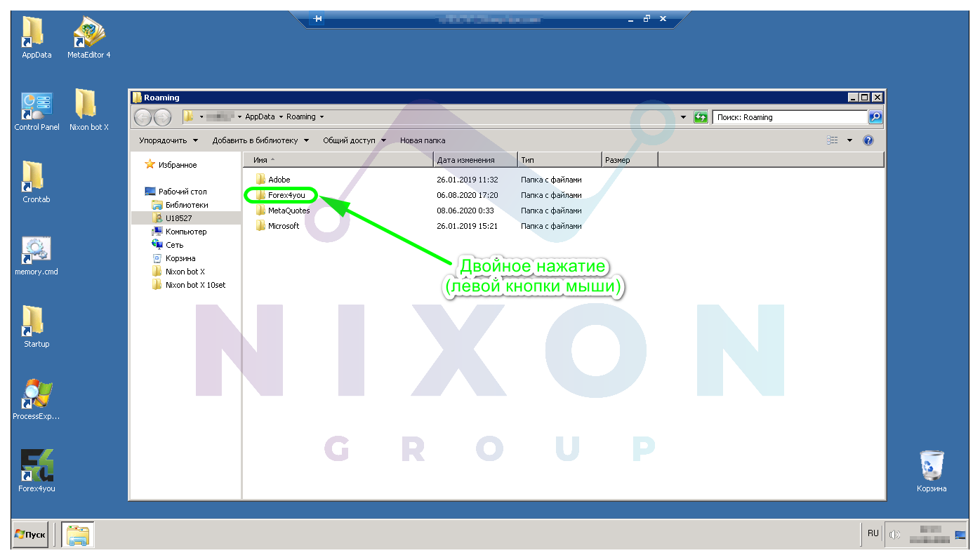Select the memory.cmd desktop shortcut
980x560 pixels.
[x=37, y=254]
